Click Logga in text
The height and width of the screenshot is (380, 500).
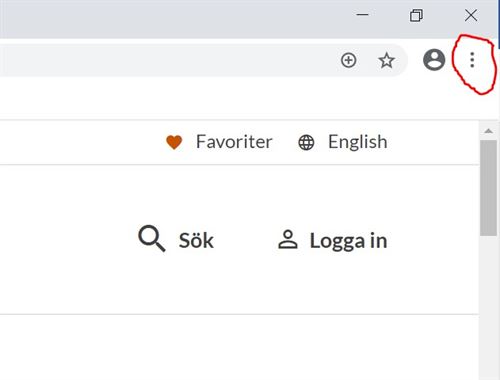pos(348,241)
